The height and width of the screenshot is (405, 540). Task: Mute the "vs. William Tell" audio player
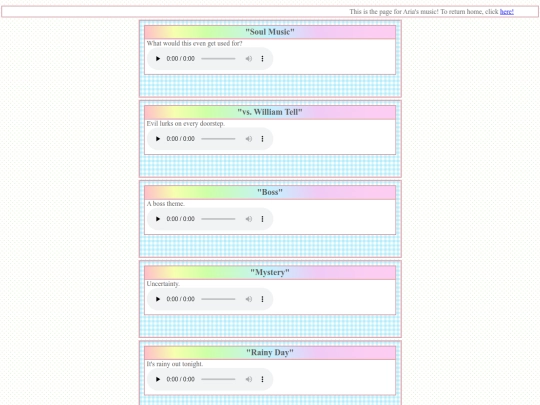(x=249, y=139)
